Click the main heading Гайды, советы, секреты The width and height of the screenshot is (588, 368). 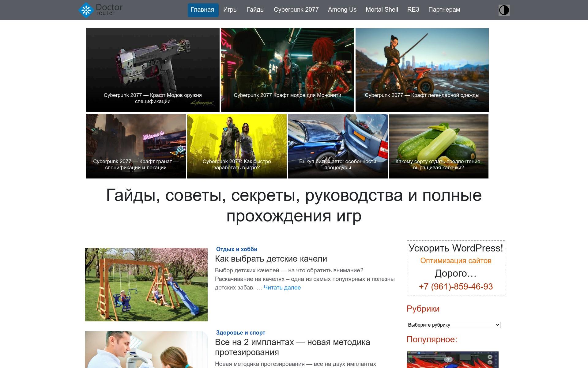point(294,205)
